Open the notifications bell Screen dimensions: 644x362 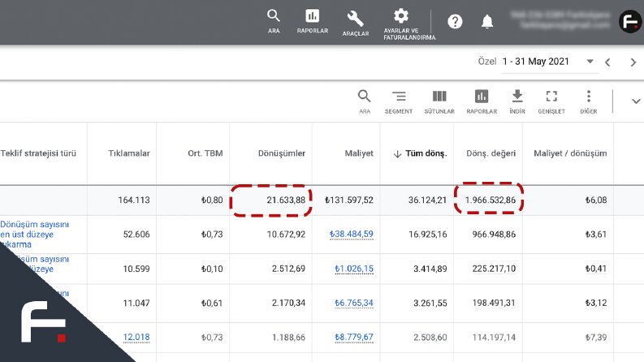[x=487, y=21]
